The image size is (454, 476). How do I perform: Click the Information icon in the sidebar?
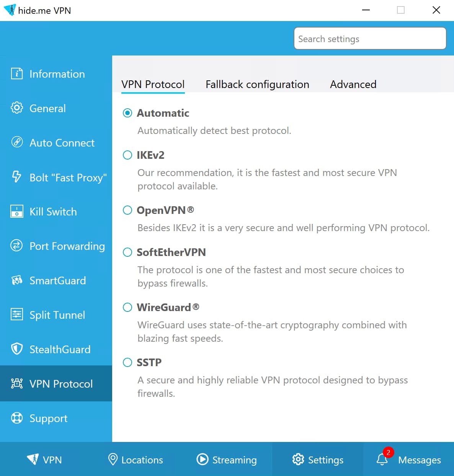coord(17,73)
